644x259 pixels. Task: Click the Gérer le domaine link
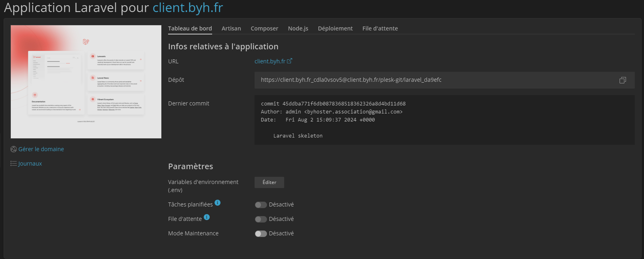(41, 149)
